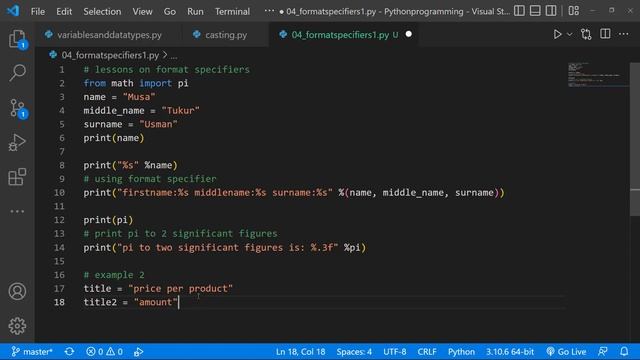Select the 04_formatspecifiers1.py tab

pos(340,35)
